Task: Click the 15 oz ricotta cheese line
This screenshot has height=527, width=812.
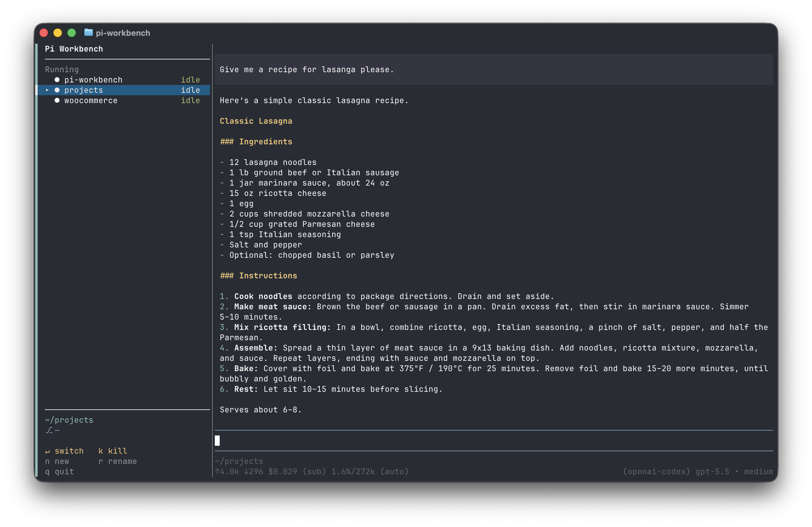Action: 273,193
